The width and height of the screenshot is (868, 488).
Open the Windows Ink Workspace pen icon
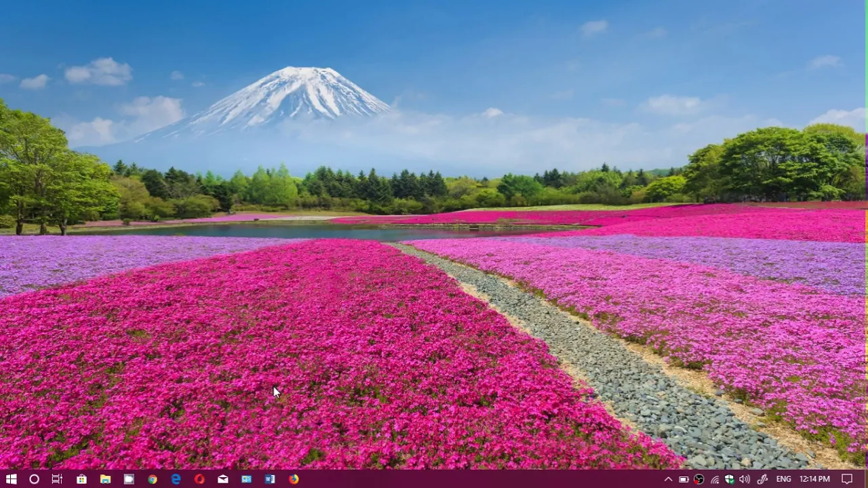pos(762,479)
